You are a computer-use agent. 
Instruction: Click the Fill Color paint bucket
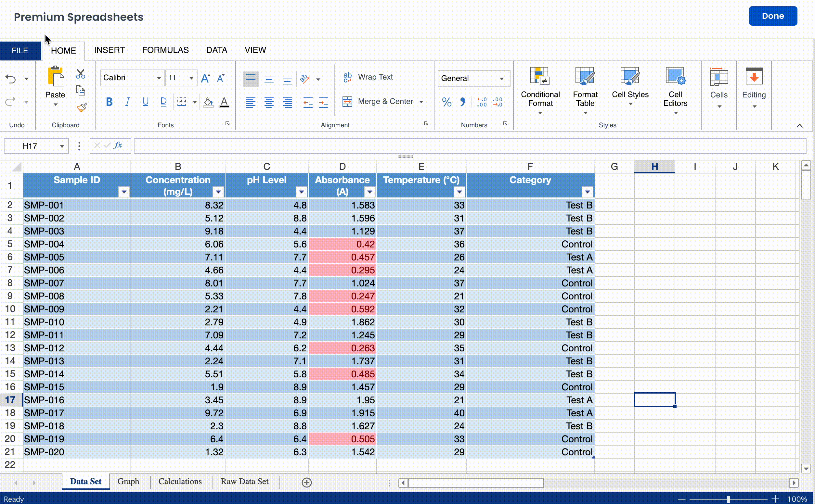(208, 102)
